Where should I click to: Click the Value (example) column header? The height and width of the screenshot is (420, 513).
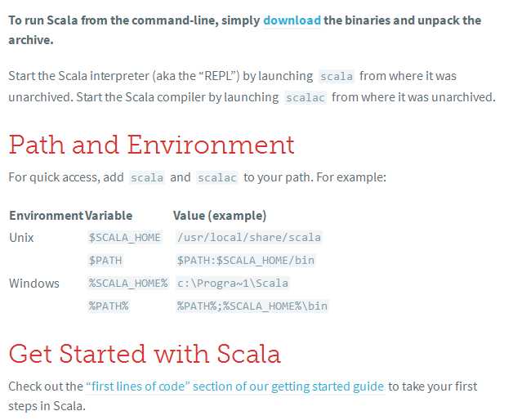pyautogui.click(x=220, y=216)
